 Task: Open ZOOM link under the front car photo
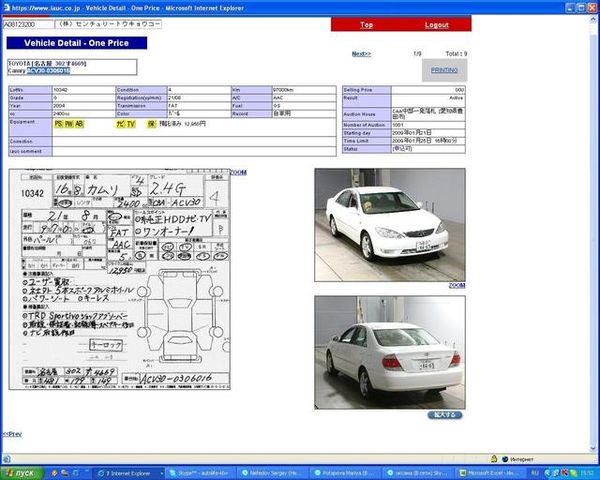pyautogui.click(x=457, y=286)
